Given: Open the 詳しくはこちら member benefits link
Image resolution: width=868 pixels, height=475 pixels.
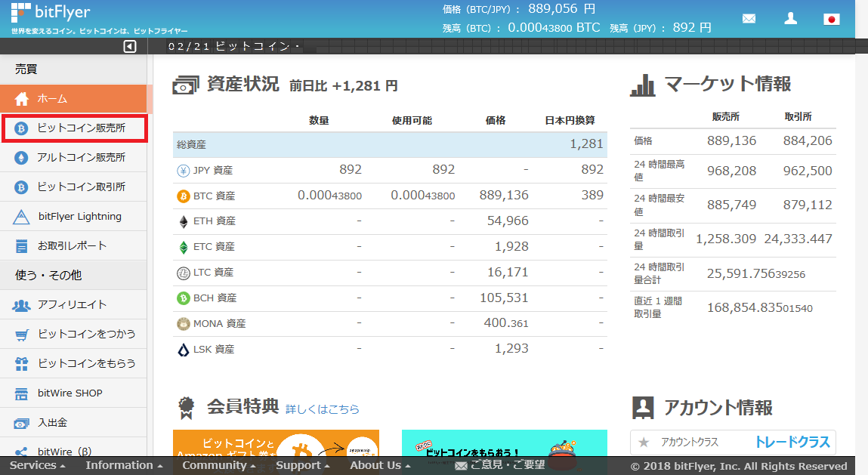Looking at the screenshot, I should (x=322, y=409).
